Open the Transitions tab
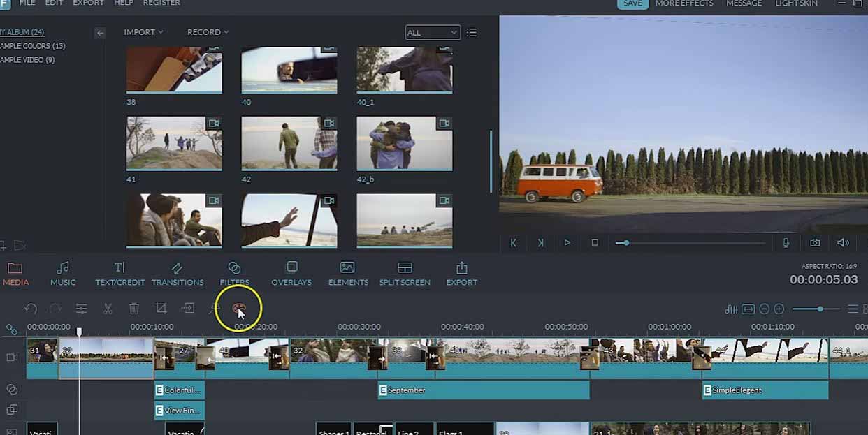The height and width of the screenshot is (435, 868). click(x=178, y=272)
